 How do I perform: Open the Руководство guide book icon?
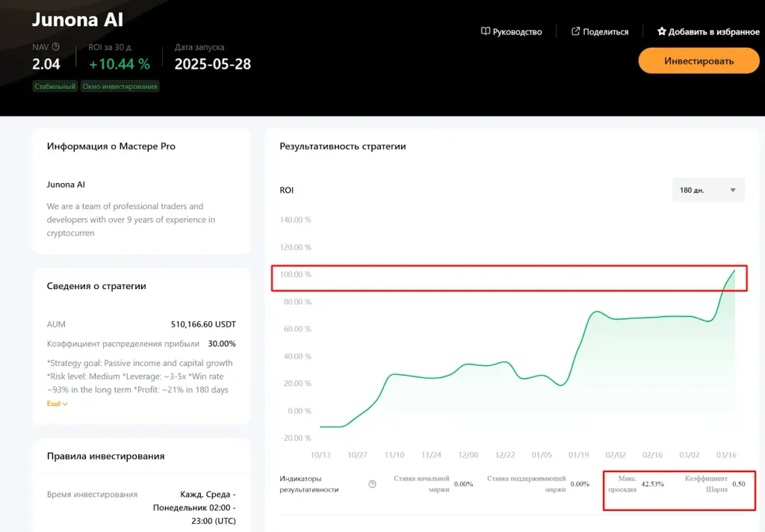(485, 31)
